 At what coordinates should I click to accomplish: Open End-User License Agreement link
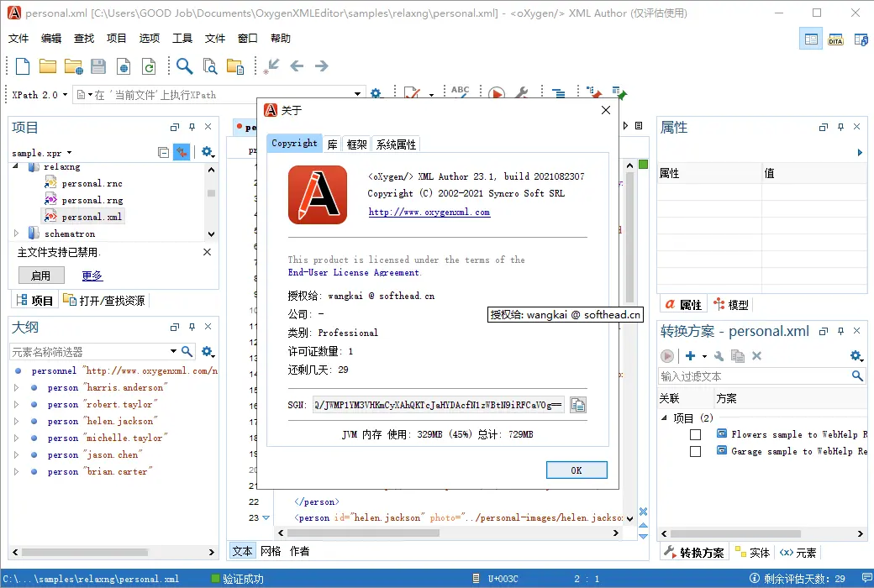point(354,272)
